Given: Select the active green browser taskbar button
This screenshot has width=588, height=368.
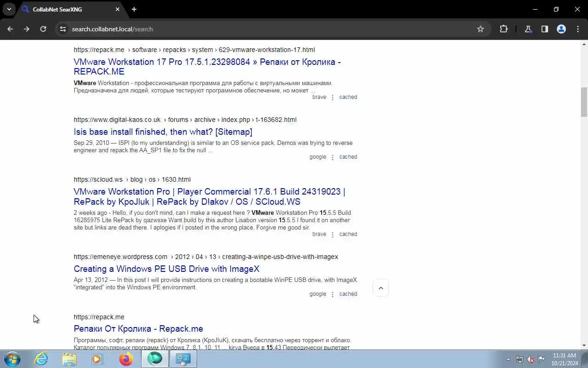Looking at the screenshot, I should [x=155, y=359].
